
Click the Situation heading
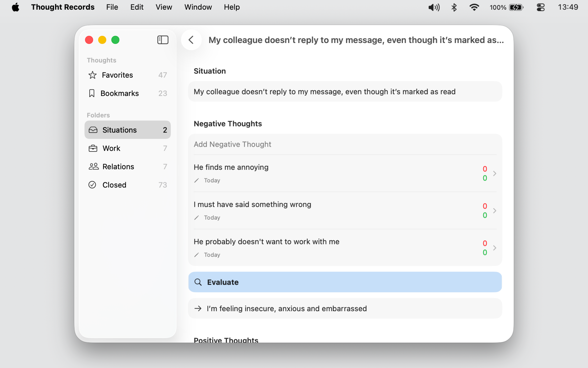point(210,71)
